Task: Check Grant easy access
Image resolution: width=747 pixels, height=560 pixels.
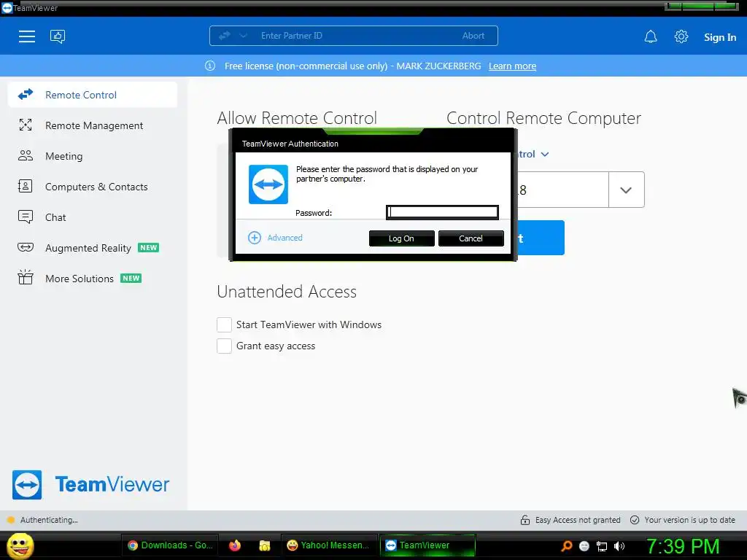Action: click(225, 346)
